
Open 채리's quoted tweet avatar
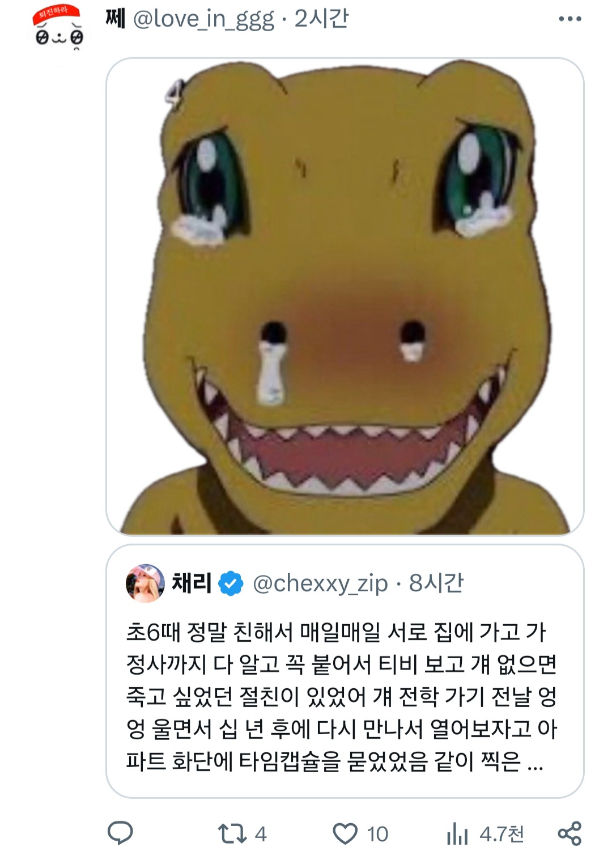[145, 583]
